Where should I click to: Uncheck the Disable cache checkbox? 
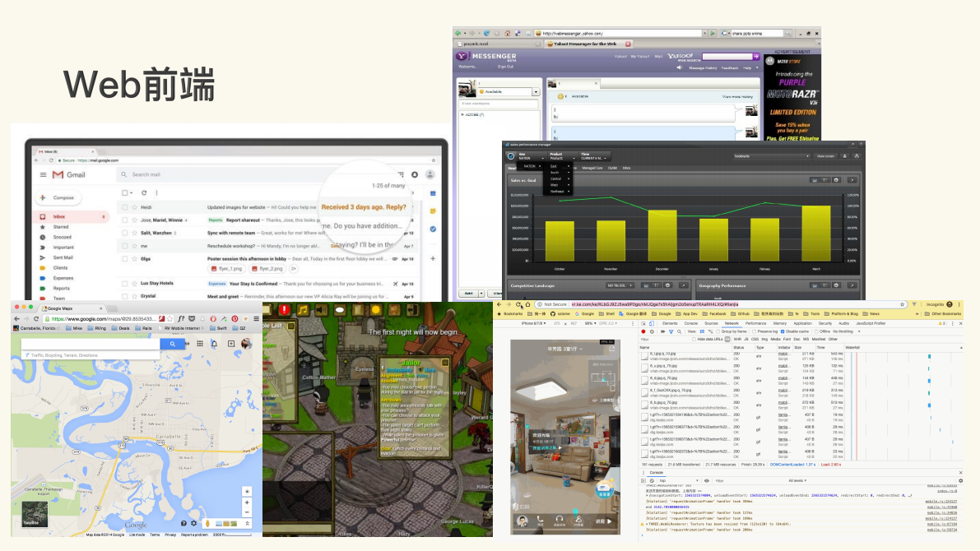pos(783,331)
